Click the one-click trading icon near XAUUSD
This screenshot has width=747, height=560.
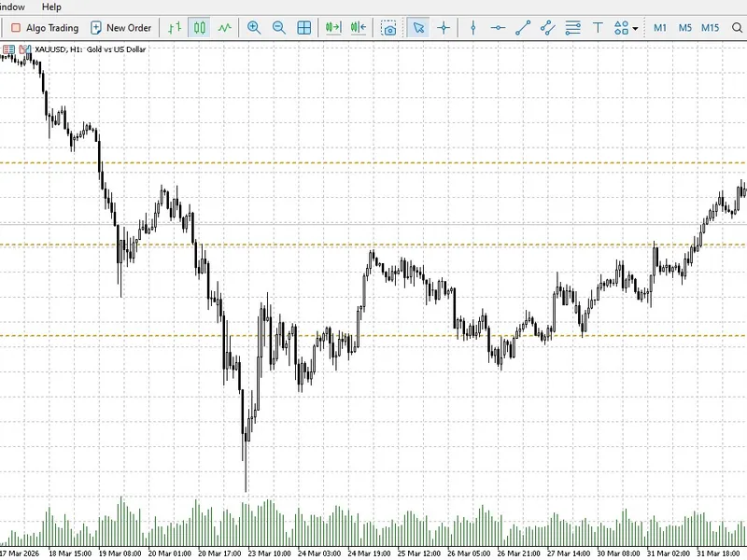pyautogui.click(x=25, y=49)
